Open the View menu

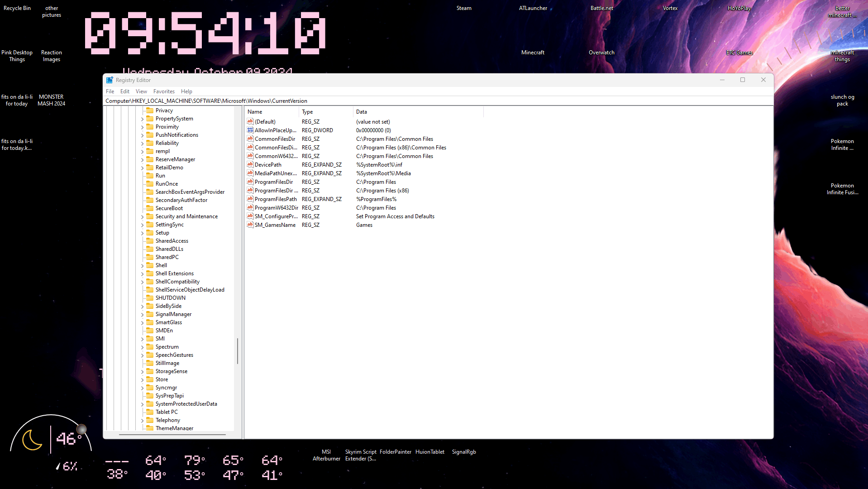click(141, 91)
